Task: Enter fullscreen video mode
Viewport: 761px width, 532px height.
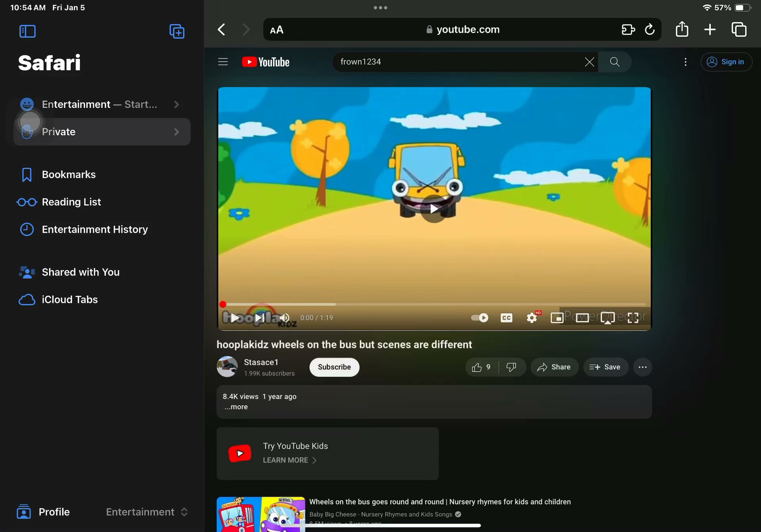Action: point(633,318)
